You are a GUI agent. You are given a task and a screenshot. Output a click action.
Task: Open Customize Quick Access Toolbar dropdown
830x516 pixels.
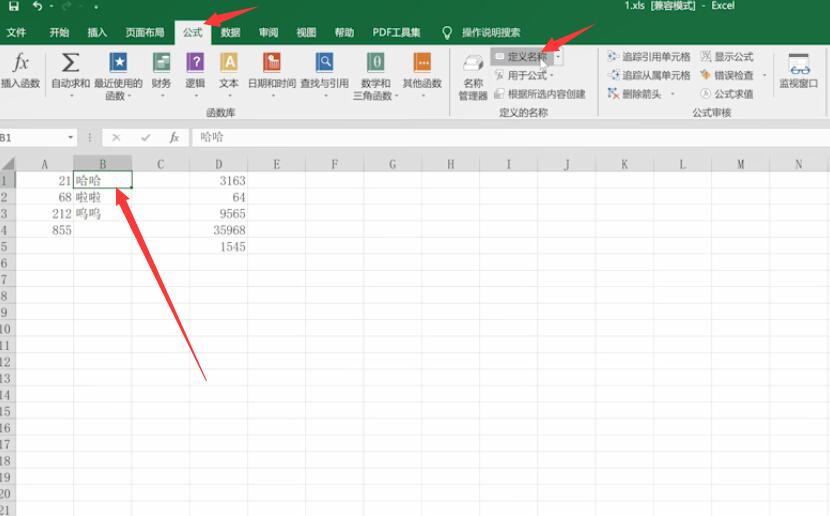[x=96, y=7]
